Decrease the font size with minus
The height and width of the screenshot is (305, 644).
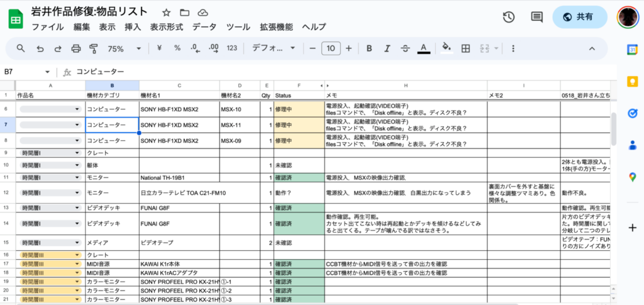pos(313,48)
